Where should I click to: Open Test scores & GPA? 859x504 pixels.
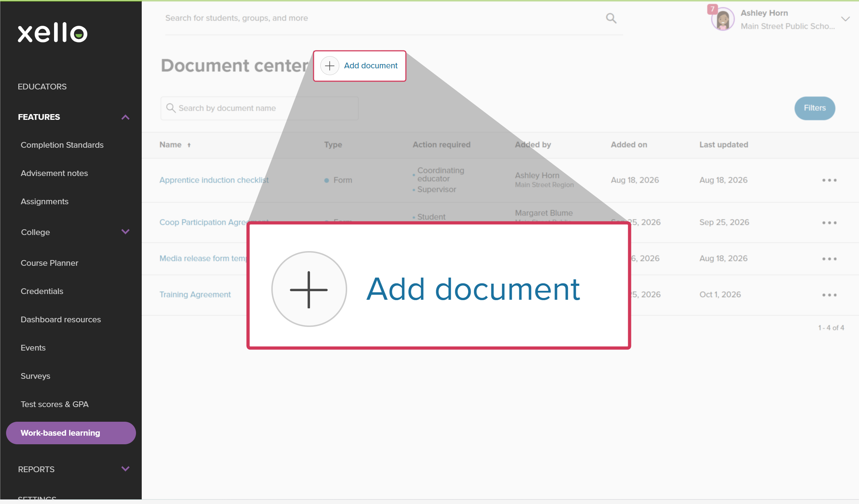54,405
